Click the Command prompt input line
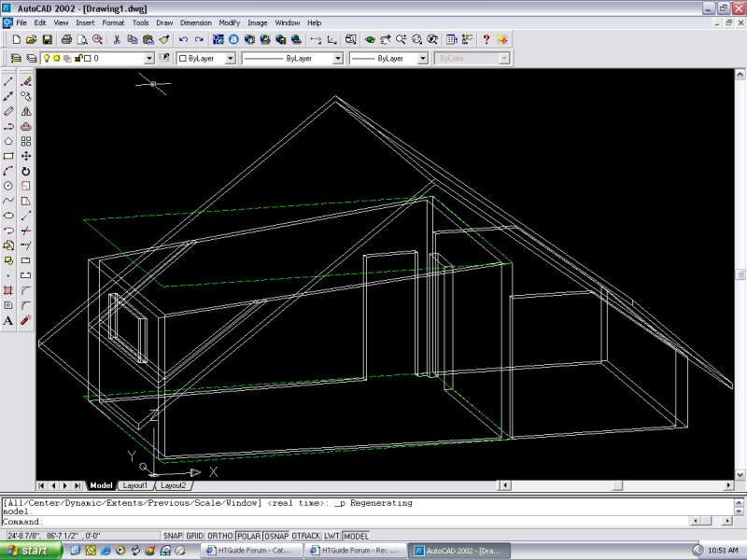 pos(345,522)
